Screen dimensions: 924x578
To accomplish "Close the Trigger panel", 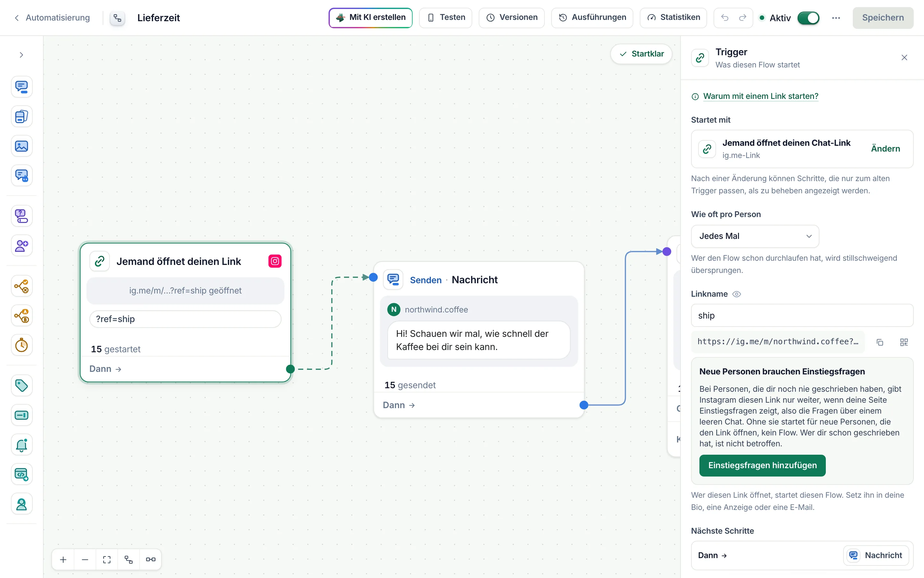I will coord(904,58).
